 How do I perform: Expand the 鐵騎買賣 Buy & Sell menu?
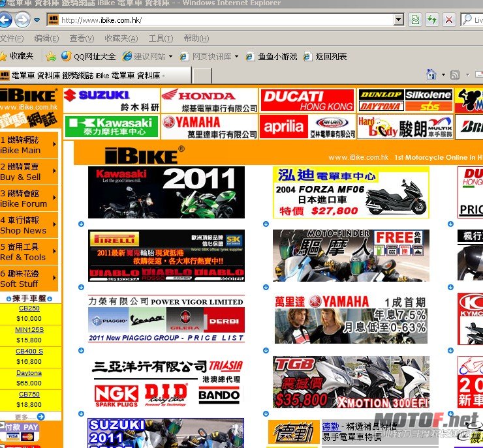click(x=29, y=172)
